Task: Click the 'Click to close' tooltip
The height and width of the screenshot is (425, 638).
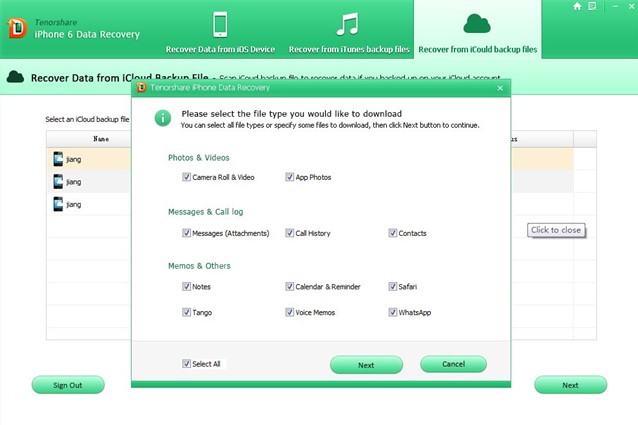Action: pyautogui.click(x=556, y=230)
